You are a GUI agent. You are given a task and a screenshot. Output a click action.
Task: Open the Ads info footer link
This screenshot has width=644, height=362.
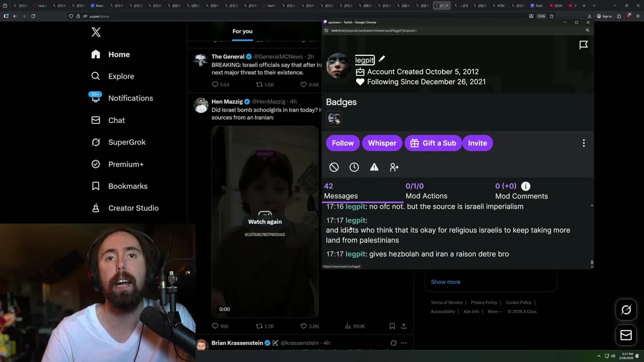coord(471,311)
